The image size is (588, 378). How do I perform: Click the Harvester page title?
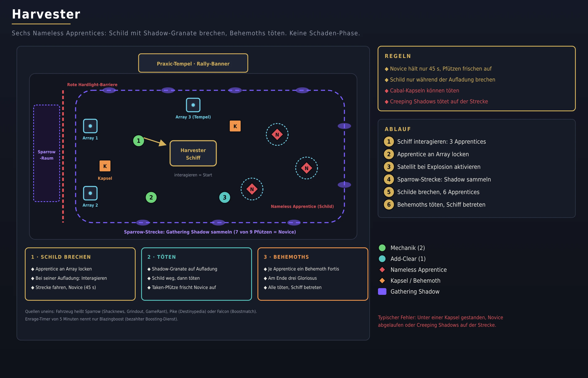[46, 14]
